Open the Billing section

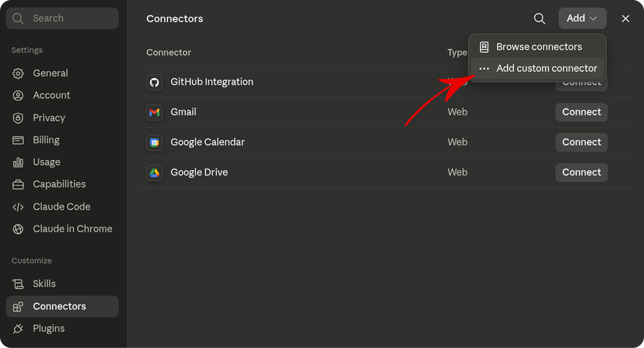(x=62, y=140)
